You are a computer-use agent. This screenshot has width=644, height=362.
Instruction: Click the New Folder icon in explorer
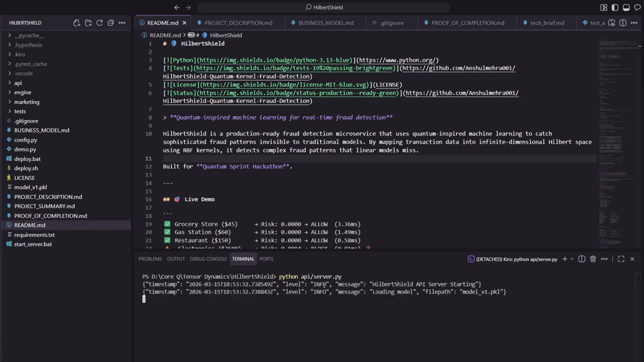[88, 23]
